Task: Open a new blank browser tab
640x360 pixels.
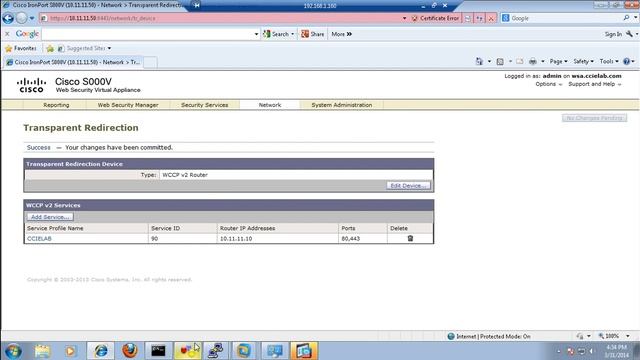Action: point(150,62)
